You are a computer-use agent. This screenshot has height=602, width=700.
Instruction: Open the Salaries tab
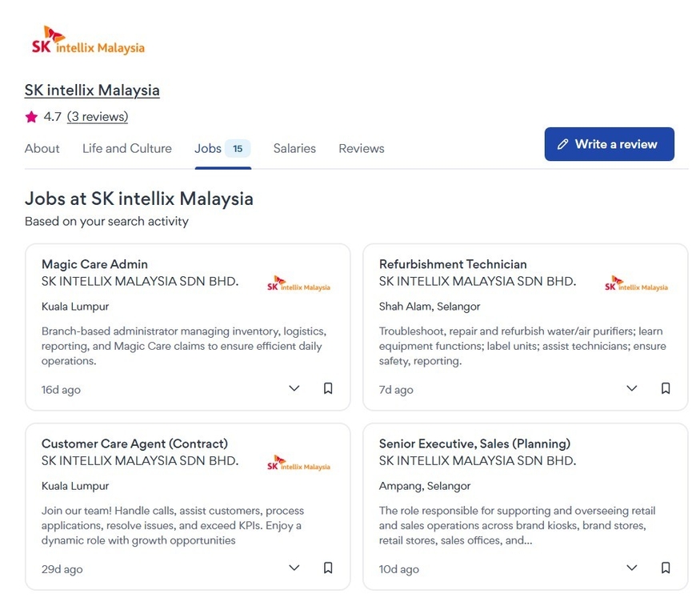pos(294,148)
